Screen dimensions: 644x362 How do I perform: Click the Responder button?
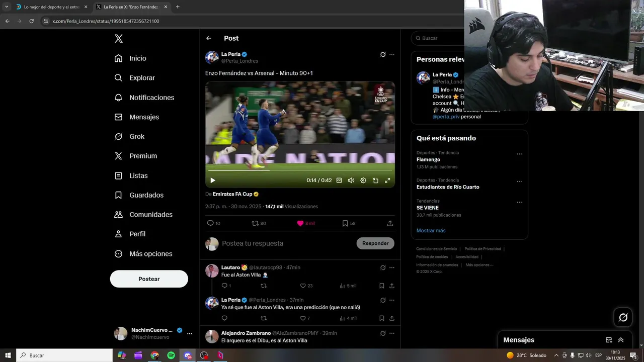tap(375, 243)
